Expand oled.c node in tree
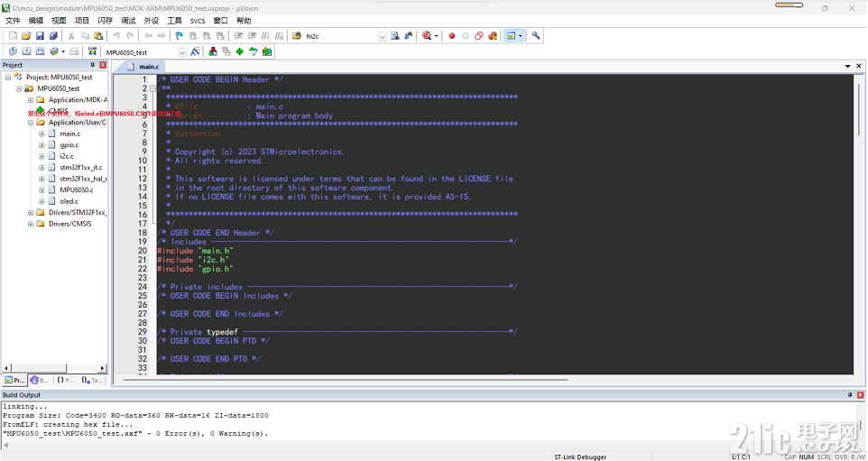The height and width of the screenshot is (461, 868). click(42, 201)
